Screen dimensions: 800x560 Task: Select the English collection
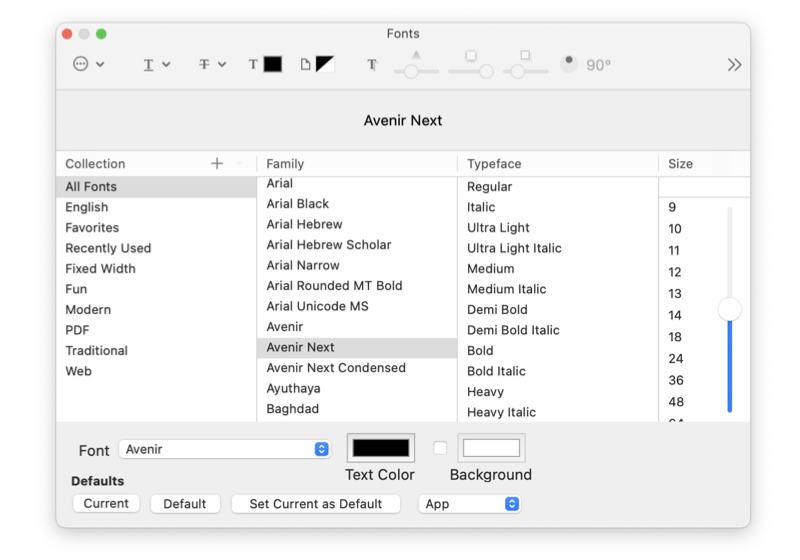[x=156, y=207]
